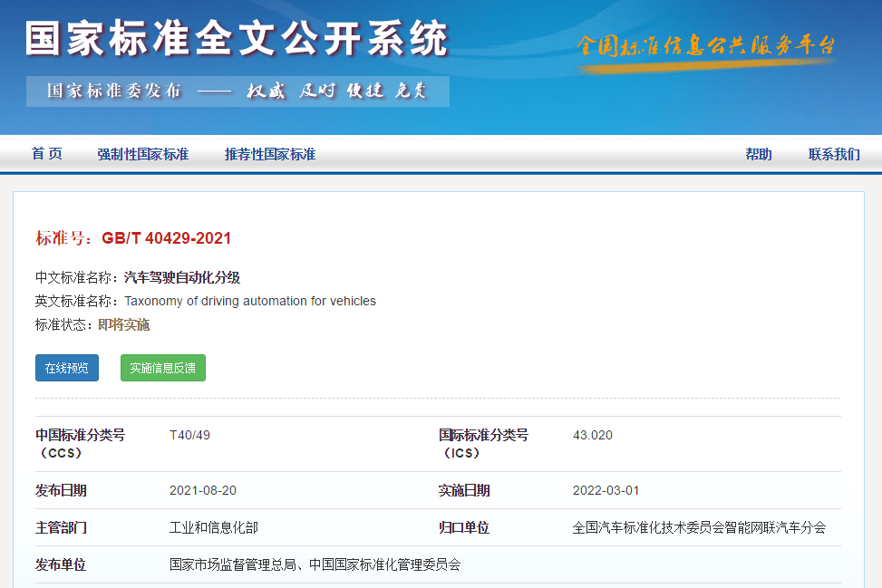
Task: Go to the 强制性国家标准 menu item
Action: pyautogui.click(x=143, y=154)
